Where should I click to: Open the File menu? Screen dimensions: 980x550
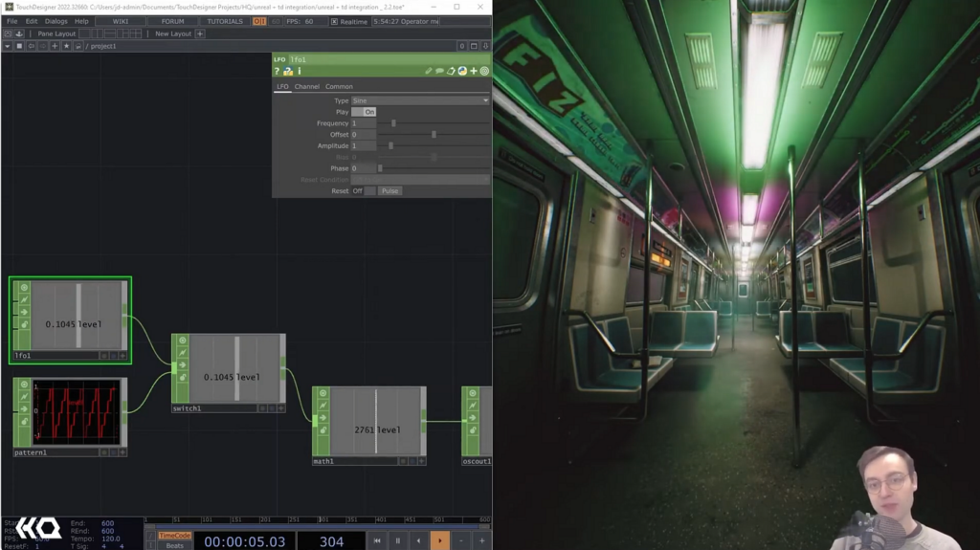pos(11,21)
